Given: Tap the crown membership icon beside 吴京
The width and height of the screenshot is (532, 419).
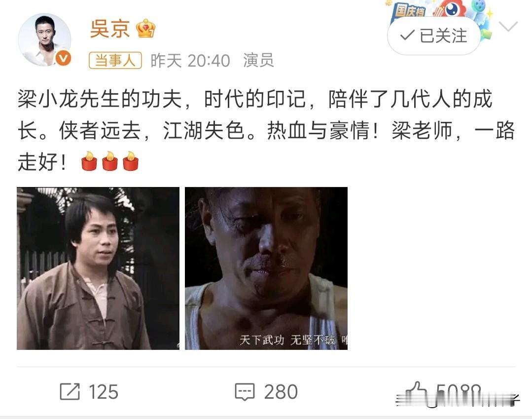Looking at the screenshot, I should 145,29.
